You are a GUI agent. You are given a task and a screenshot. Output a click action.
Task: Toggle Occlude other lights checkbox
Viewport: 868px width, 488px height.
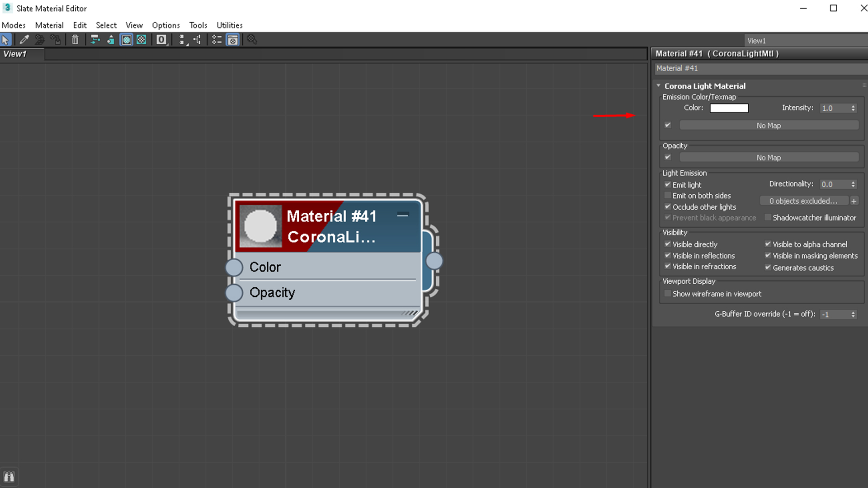pos(668,206)
